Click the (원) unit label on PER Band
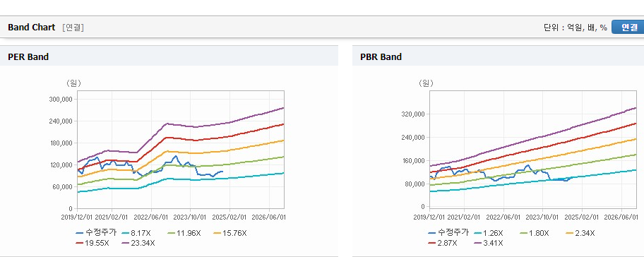The image size is (644, 257). 73,83
